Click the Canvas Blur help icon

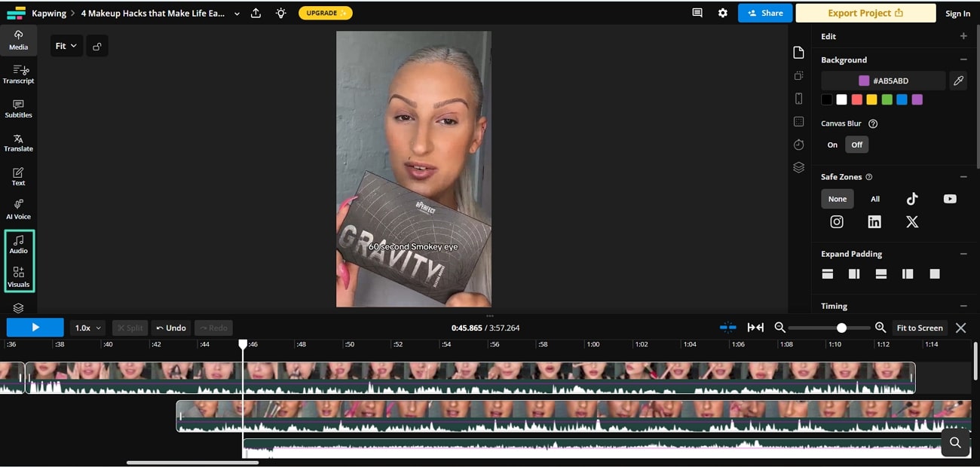pos(873,124)
